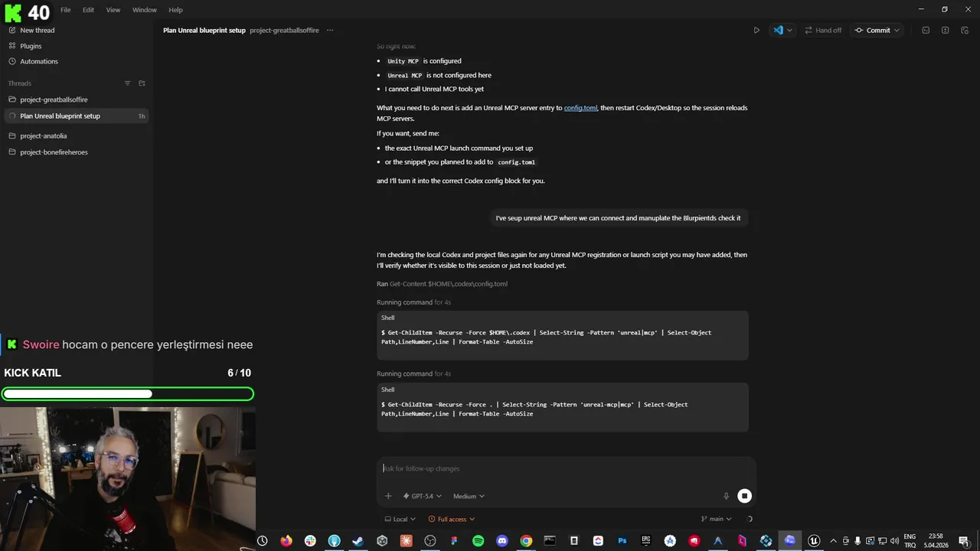Open Photoshop from the taskbar
Viewport: 980px width, 551px height.
[x=622, y=541]
